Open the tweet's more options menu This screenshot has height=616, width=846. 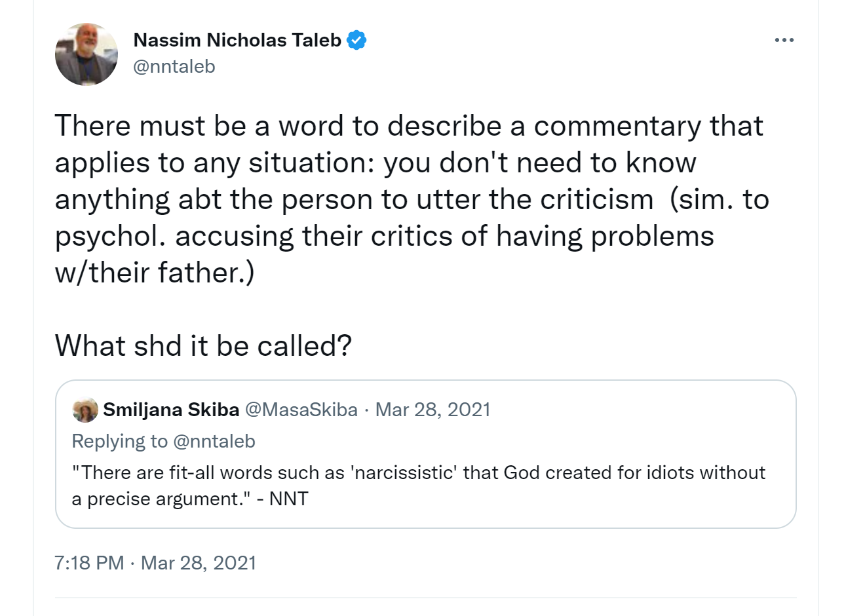click(784, 40)
